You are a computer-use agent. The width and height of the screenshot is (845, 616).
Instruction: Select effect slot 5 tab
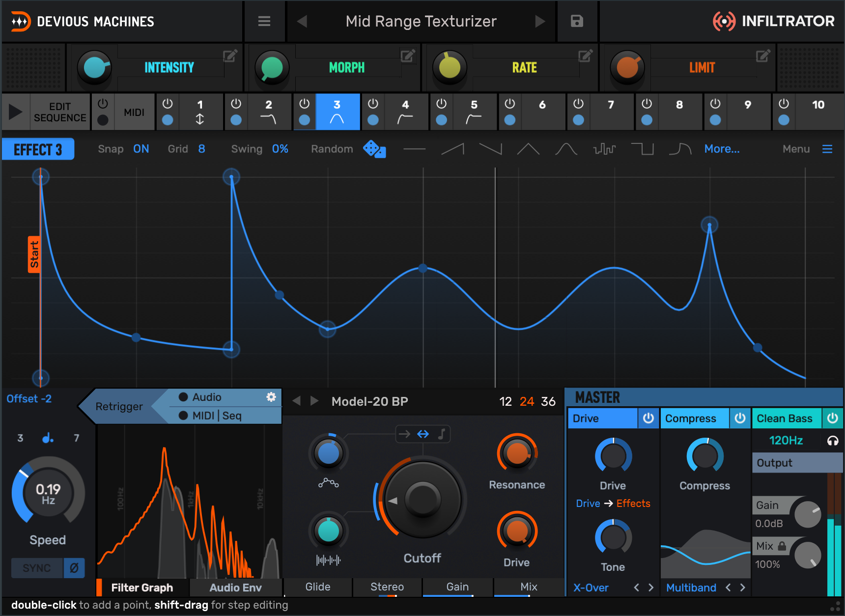click(474, 112)
